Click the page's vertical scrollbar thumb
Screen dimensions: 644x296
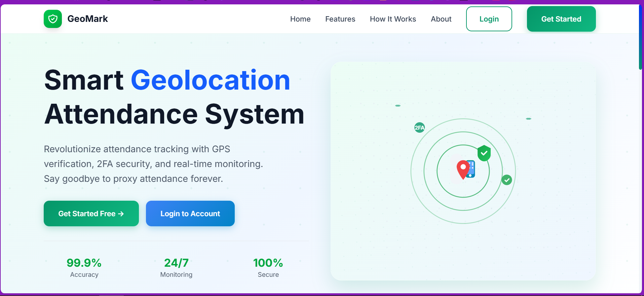coord(640,37)
